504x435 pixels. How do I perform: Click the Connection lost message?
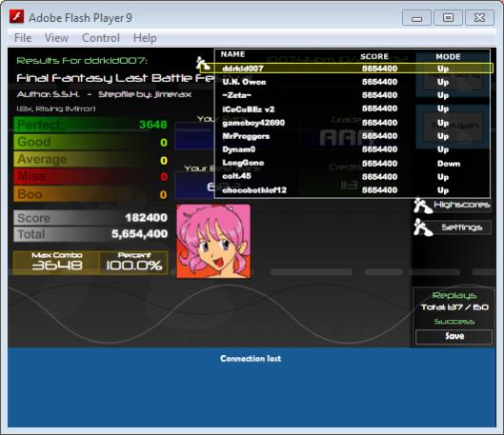(251, 358)
